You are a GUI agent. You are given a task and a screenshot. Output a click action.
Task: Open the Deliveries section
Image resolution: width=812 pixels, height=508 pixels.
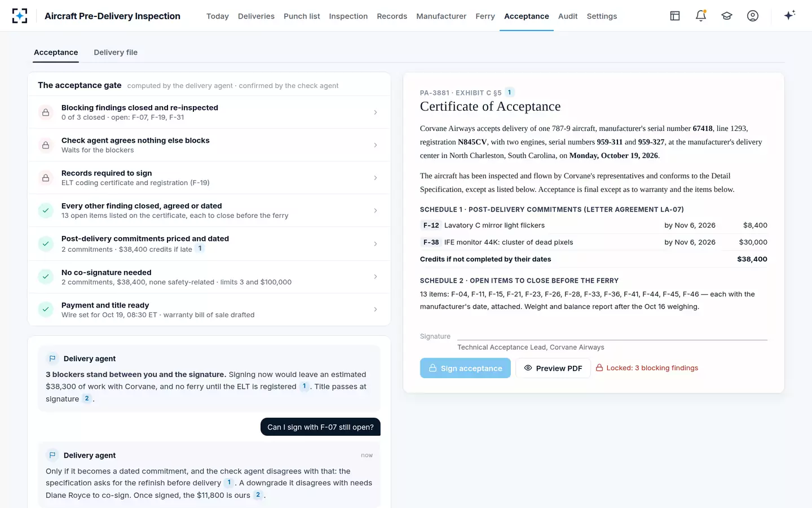click(x=256, y=16)
